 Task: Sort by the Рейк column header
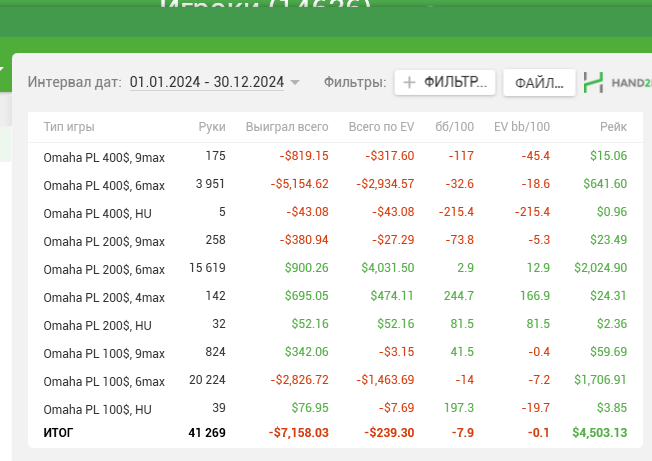point(613,126)
